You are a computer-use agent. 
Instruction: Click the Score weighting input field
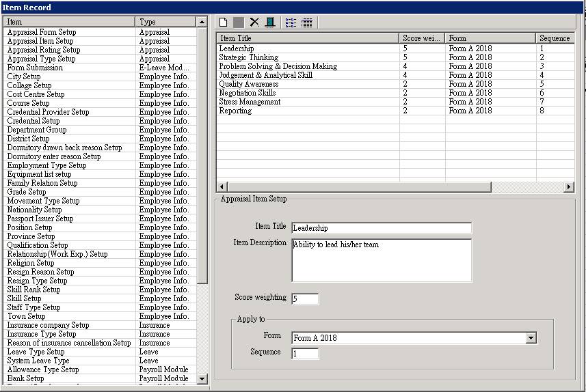[305, 298]
